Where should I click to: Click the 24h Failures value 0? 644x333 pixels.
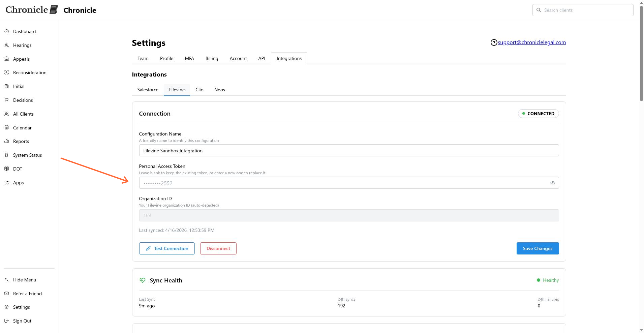coord(539,306)
